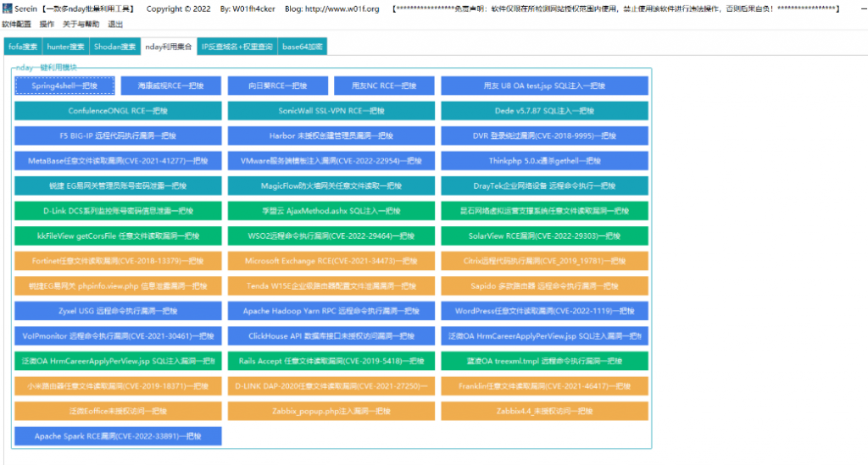Select 锐捷EG易网关 phpinfo.view.php 信息泄露 button
Viewport: 868px width, 465px height.
click(118, 285)
